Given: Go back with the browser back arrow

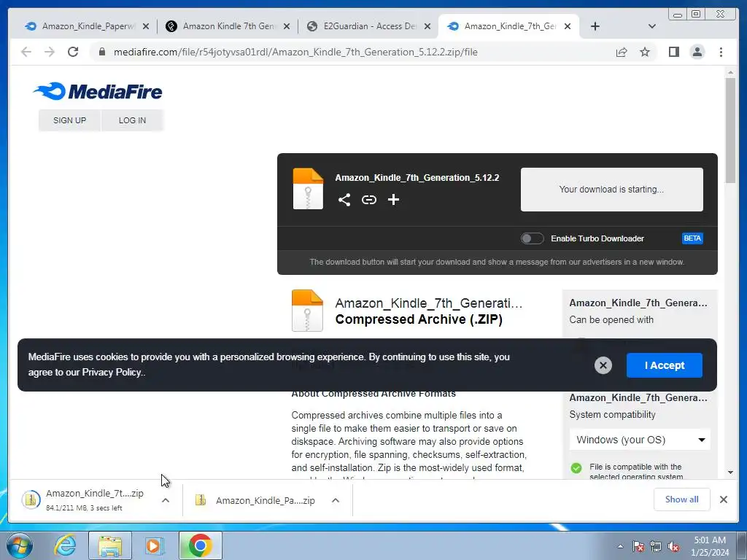Looking at the screenshot, I should click(x=26, y=52).
